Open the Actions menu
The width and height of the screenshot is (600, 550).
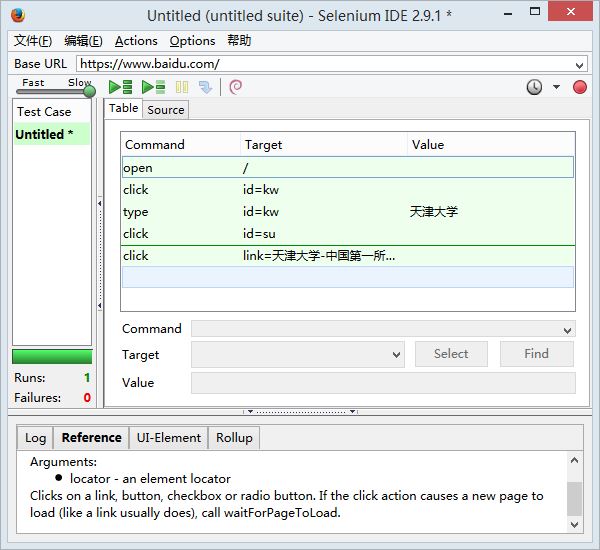[x=136, y=41]
